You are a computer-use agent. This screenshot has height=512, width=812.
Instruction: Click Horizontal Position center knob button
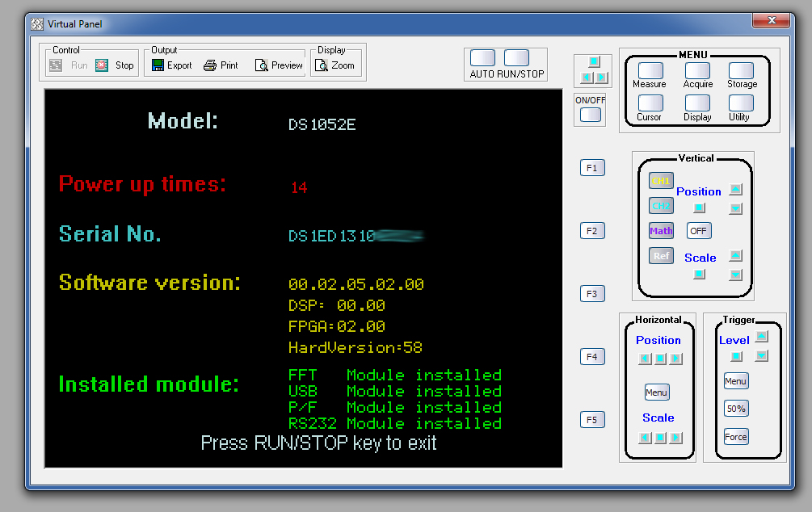[660, 359]
